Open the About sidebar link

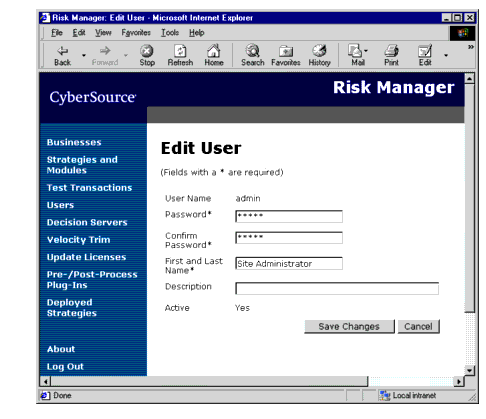coord(61,349)
